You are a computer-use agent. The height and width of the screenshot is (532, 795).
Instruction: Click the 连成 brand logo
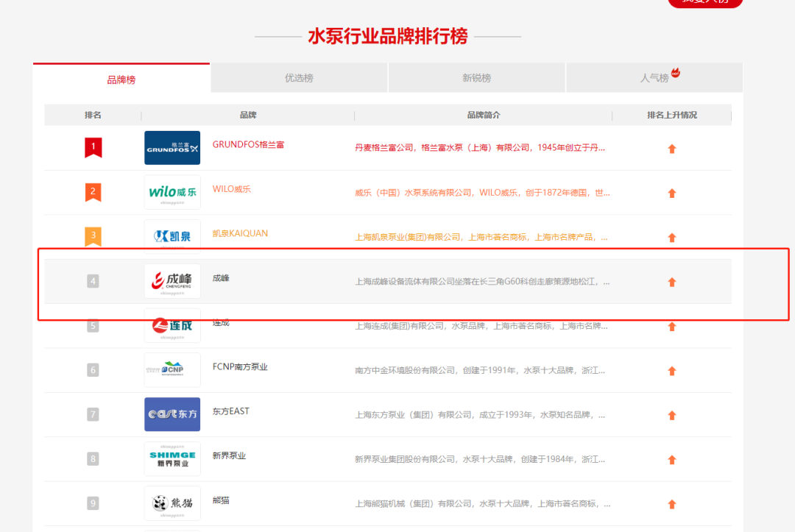click(172, 326)
